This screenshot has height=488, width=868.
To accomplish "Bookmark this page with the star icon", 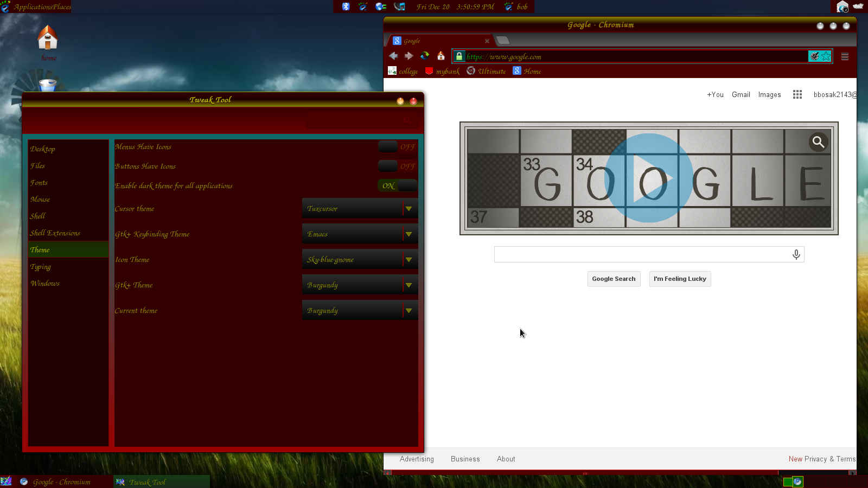I will point(826,56).
